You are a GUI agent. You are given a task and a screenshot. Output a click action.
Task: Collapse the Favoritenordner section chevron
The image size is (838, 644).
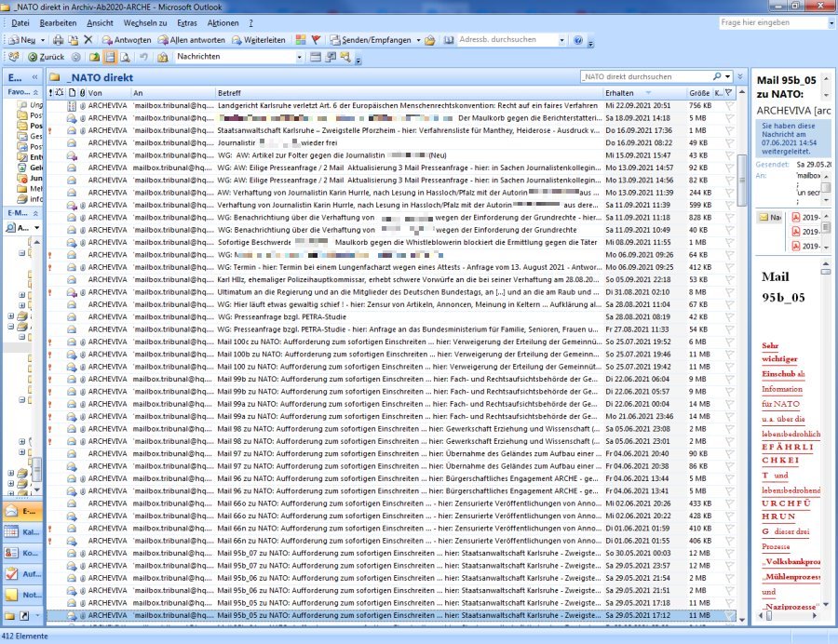point(35,92)
